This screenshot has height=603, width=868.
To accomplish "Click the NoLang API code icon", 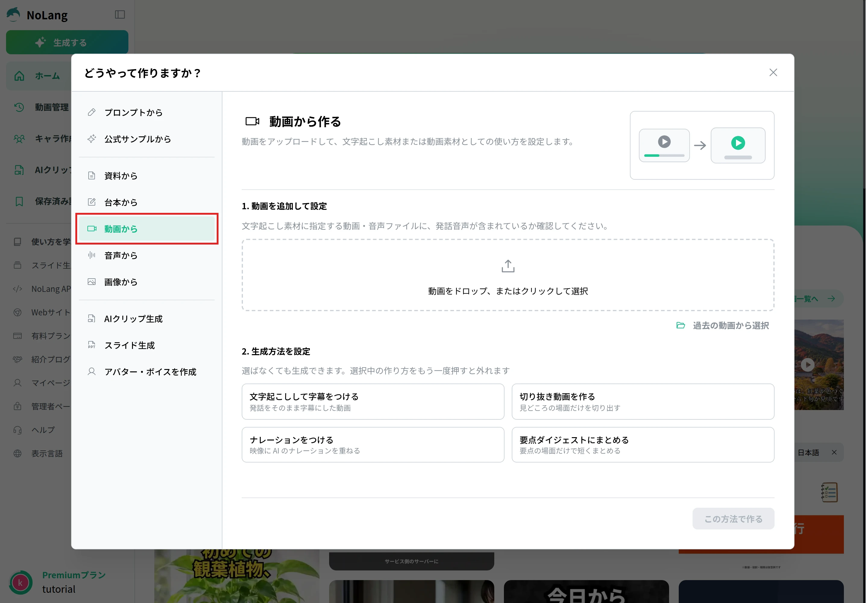I will [x=17, y=289].
